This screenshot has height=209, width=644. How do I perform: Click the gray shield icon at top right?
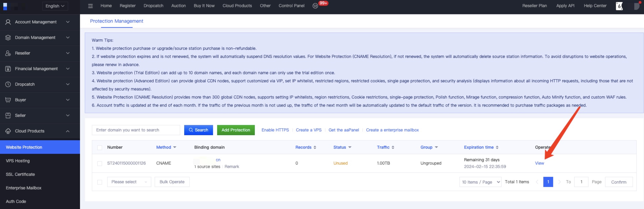pos(636,6)
